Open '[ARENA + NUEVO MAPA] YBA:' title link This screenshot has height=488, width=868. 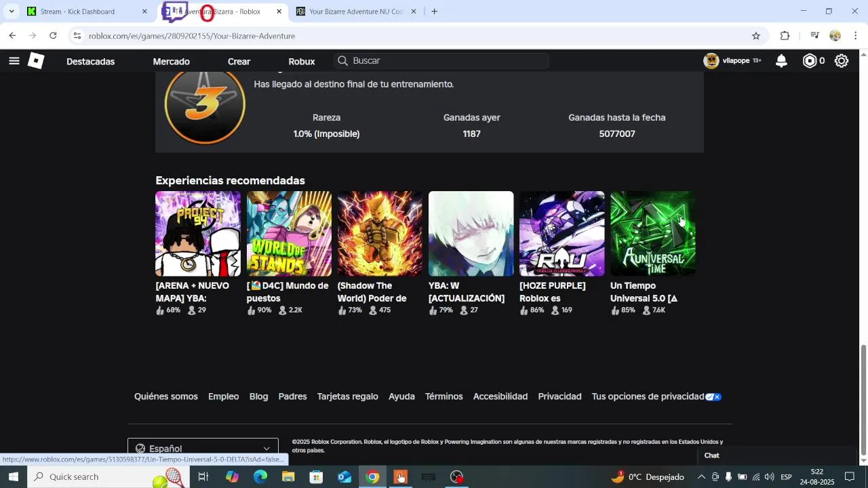[193, 292]
